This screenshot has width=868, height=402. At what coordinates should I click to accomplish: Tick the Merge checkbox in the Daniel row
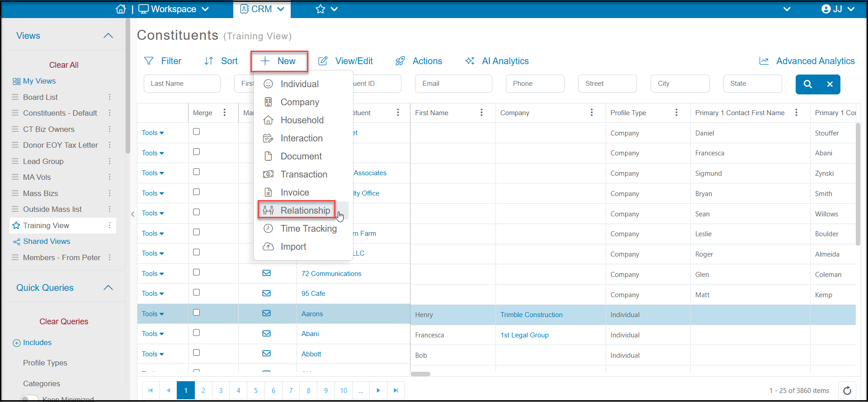tap(196, 131)
